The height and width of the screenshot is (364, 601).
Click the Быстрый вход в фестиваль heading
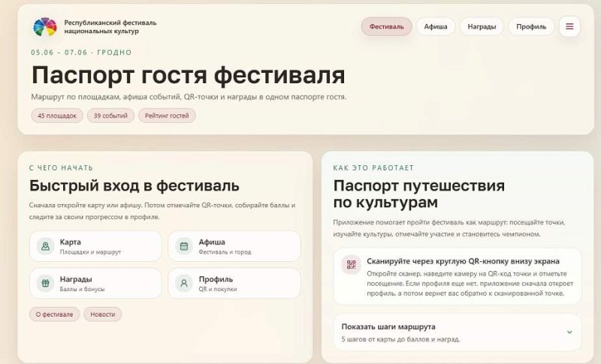pos(134,185)
